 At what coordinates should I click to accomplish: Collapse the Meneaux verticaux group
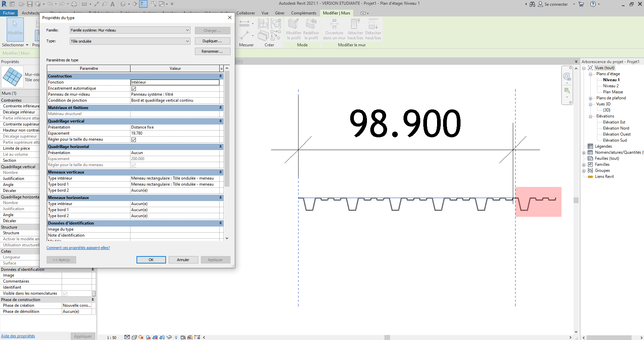220,172
